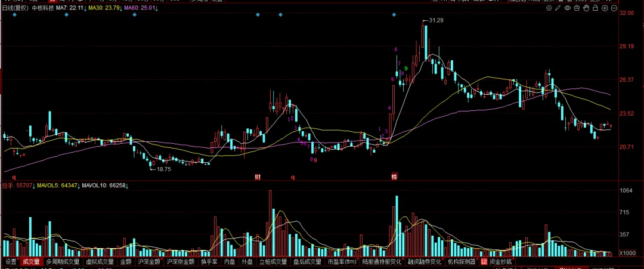Open the 机构探测器 tab

[x=462, y=261]
